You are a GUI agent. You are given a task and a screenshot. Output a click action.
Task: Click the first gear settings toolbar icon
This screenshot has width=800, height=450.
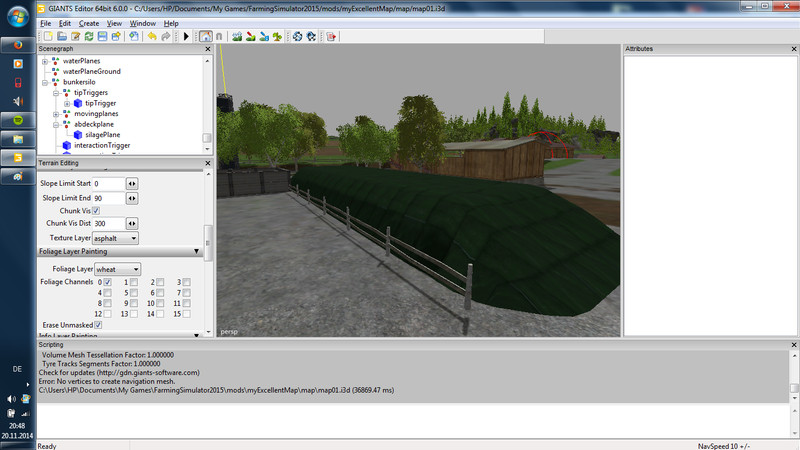click(297, 36)
